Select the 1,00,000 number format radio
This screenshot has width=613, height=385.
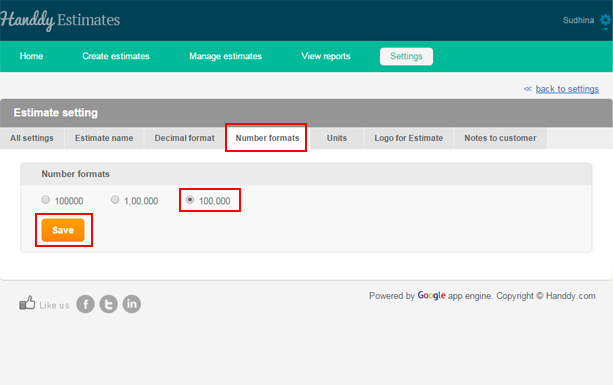(115, 200)
